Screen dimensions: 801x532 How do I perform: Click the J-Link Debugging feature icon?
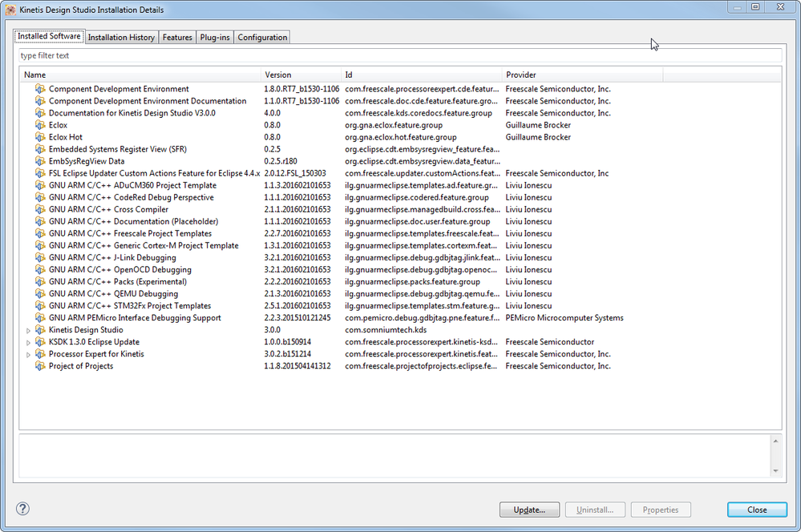point(40,257)
